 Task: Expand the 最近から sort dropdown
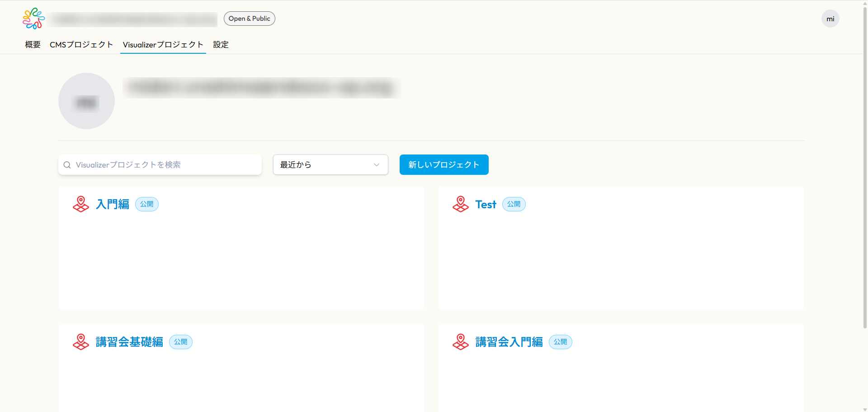click(330, 165)
